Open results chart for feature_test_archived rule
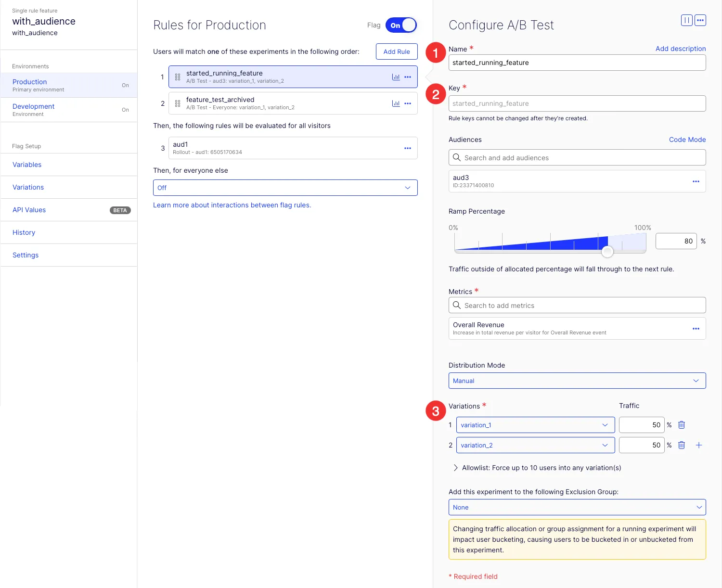The width and height of the screenshot is (722, 588). pos(396,103)
